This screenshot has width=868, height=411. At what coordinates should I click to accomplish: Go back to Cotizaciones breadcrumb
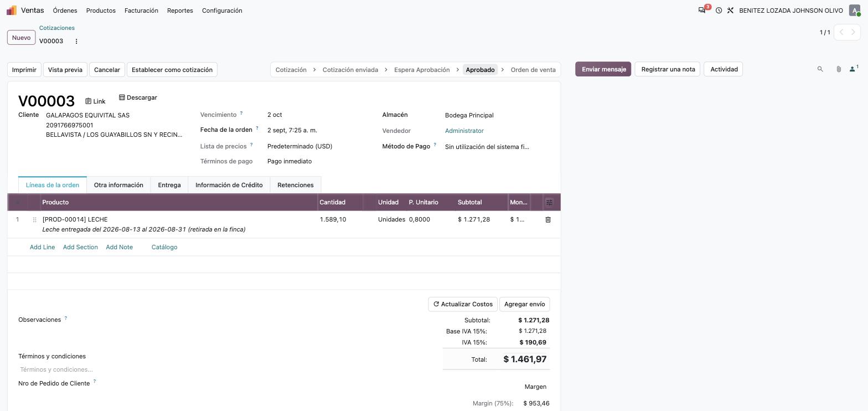(57, 28)
